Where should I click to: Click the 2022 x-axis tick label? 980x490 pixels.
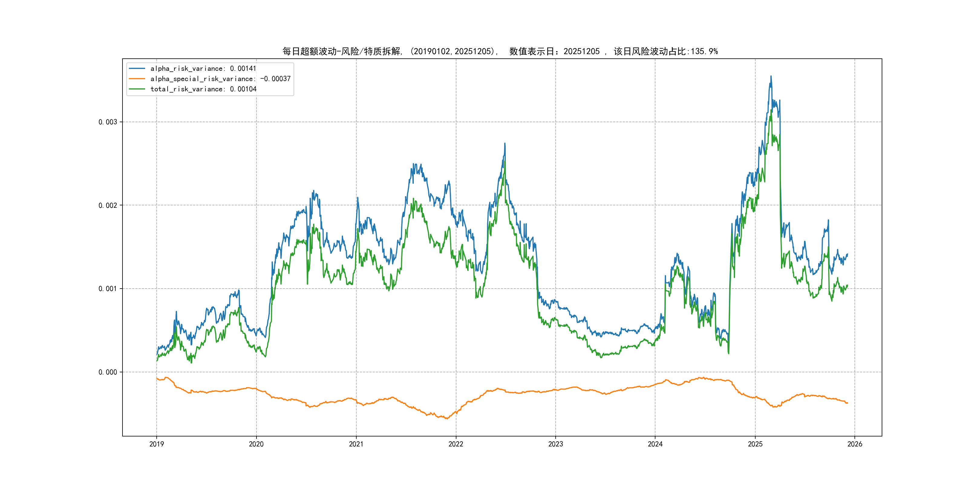pos(456,444)
